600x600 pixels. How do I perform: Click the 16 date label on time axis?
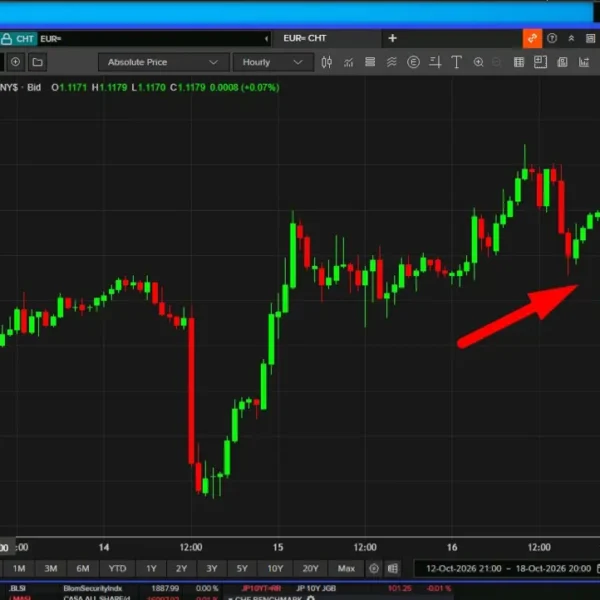point(452,547)
